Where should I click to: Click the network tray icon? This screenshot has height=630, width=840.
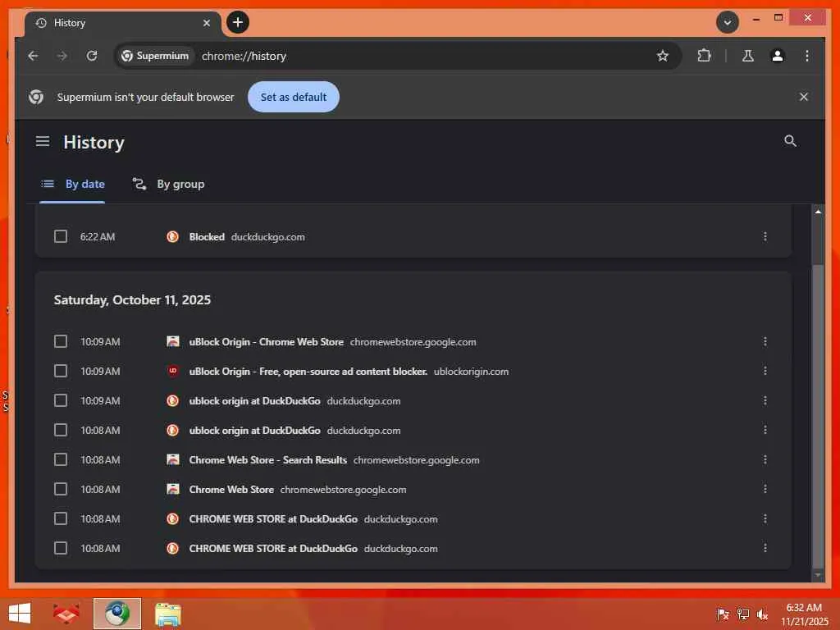pyautogui.click(x=742, y=614)
